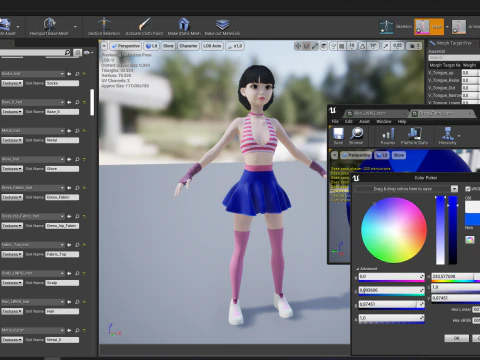Toggle rotation snapping in viewport toolbar
480x360 pixels.
pos(363,46)
